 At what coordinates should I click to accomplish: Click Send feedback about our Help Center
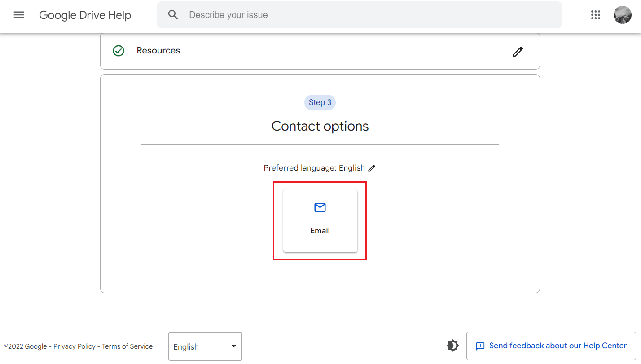point(551,346)
